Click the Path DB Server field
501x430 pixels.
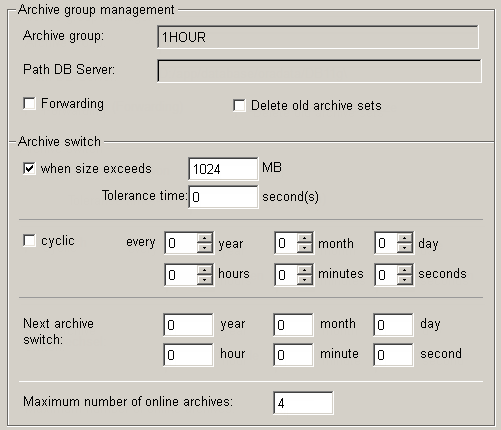pos(319,71)
